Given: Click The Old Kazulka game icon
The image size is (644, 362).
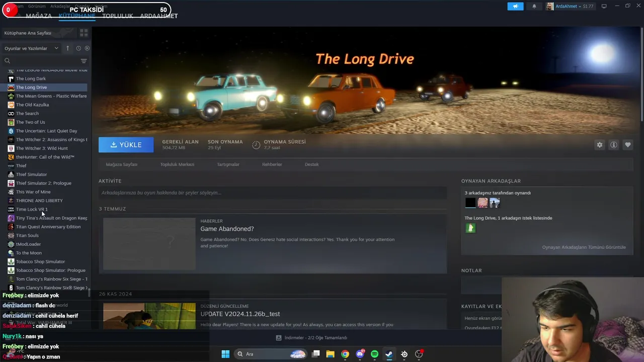Looking at the screenshot, I should 11,105.
